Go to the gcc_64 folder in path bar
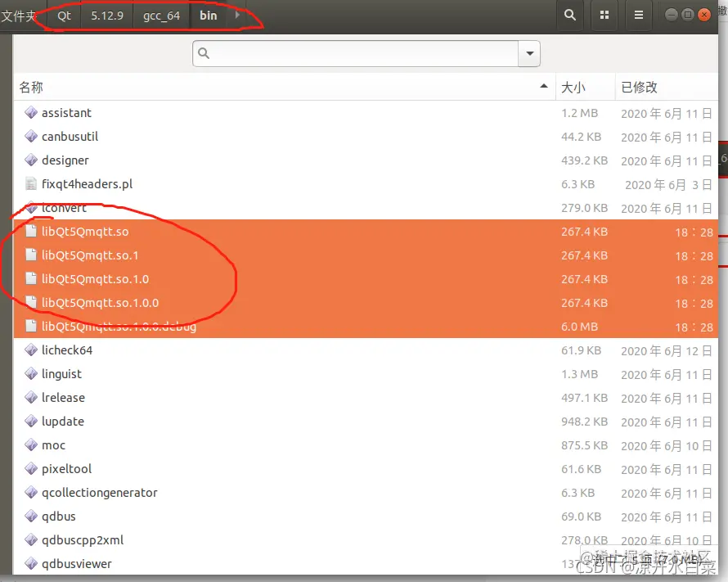Screen dimensions: 728x582 (161, 16)
